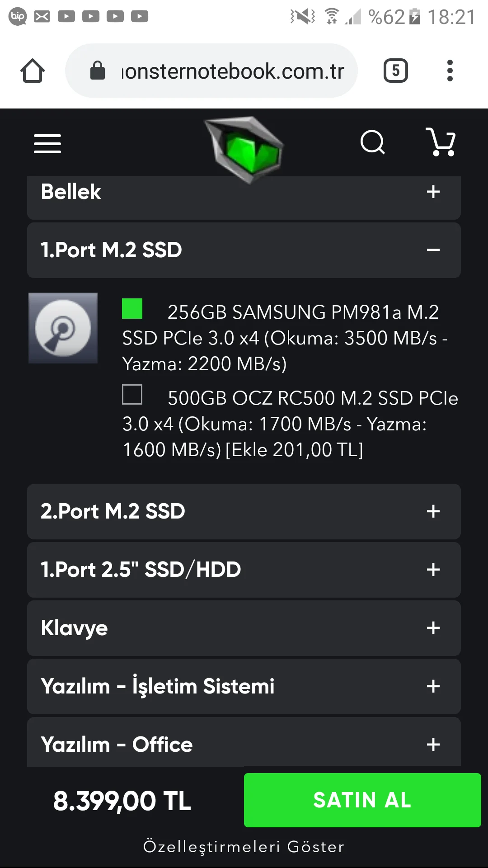Expand the 2.Port M.2 SSD section
This screenshot has width=488, height=868.
433,511
